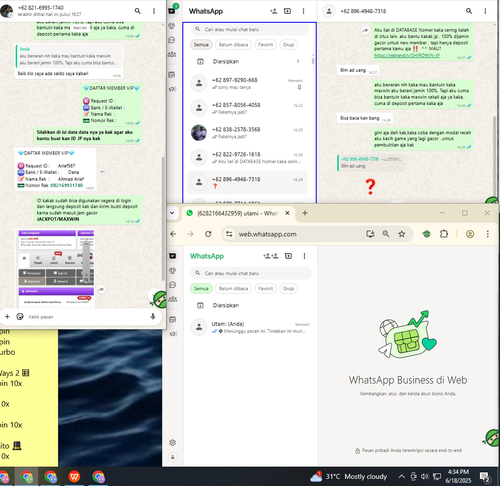Screen dimensions: 500x486
Task: Open Utami (Anda) chat
Action: pyautogui.click(x=249, y=327)
